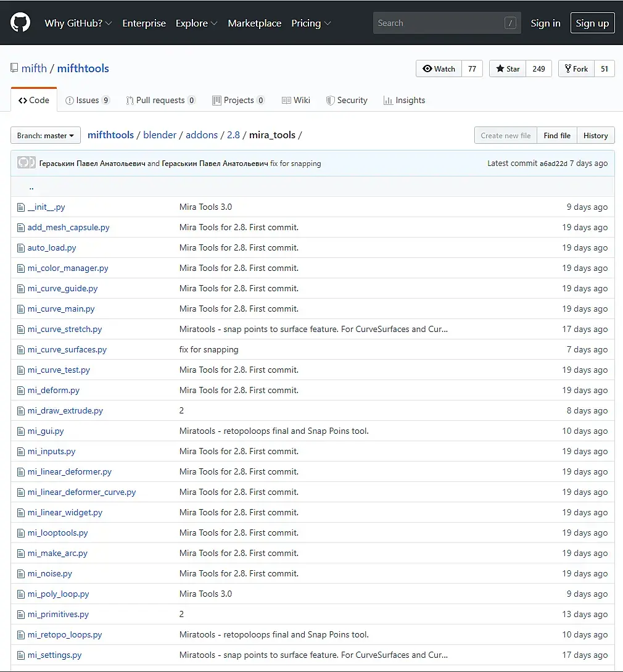Watch the mifthtools repository
The height and width of the screenshot is (672, 623).
click(x=439, y=69)
